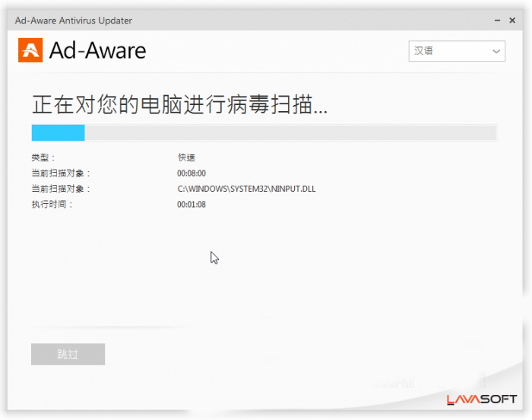532x420 pixels.
Task: Click the blue filled portion of the progress bar
Action: pos(58,133)
